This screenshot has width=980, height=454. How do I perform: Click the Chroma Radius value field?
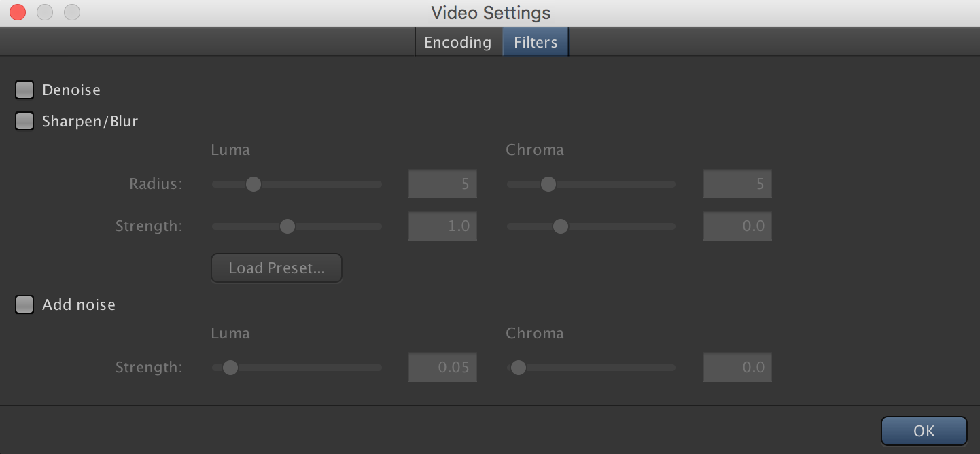point(737,184)
